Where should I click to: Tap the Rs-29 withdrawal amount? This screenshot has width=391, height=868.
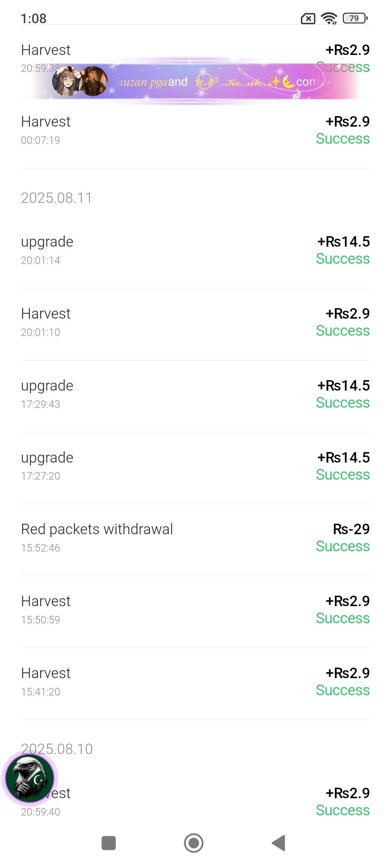[x=351, y=529]
